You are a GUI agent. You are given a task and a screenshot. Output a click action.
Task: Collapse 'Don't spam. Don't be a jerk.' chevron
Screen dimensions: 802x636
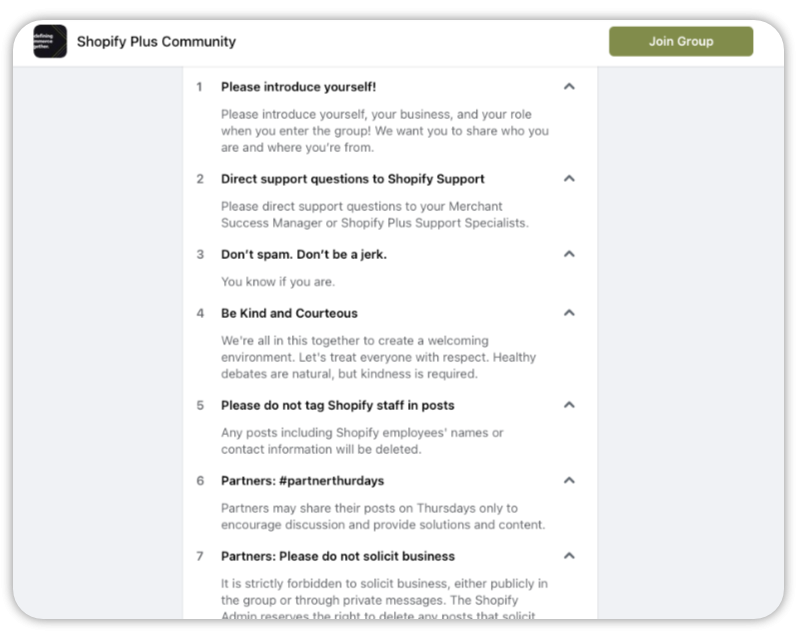click(x=569, y=254)
